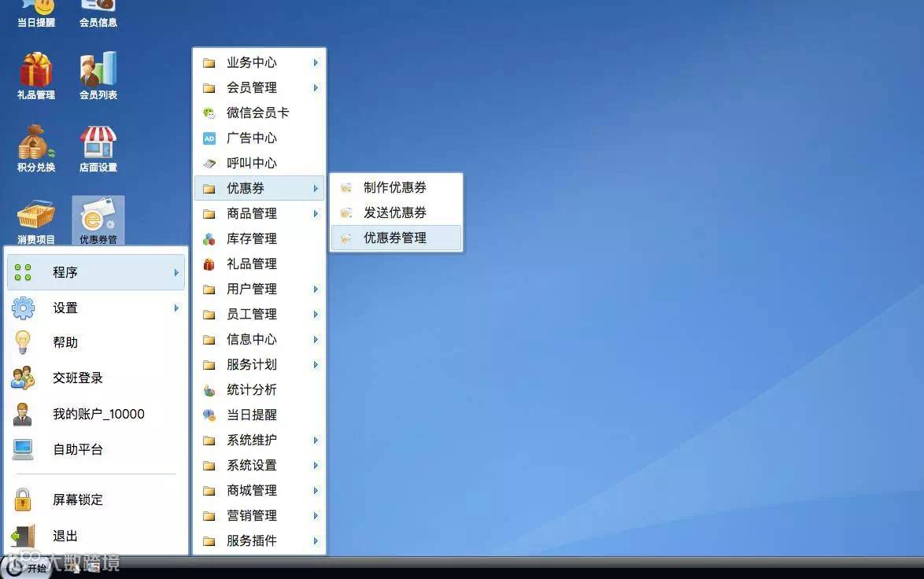The image size is (924, 579).
Task: Click the highlighted 优惠券 folder entry
Action: (259, 188)
